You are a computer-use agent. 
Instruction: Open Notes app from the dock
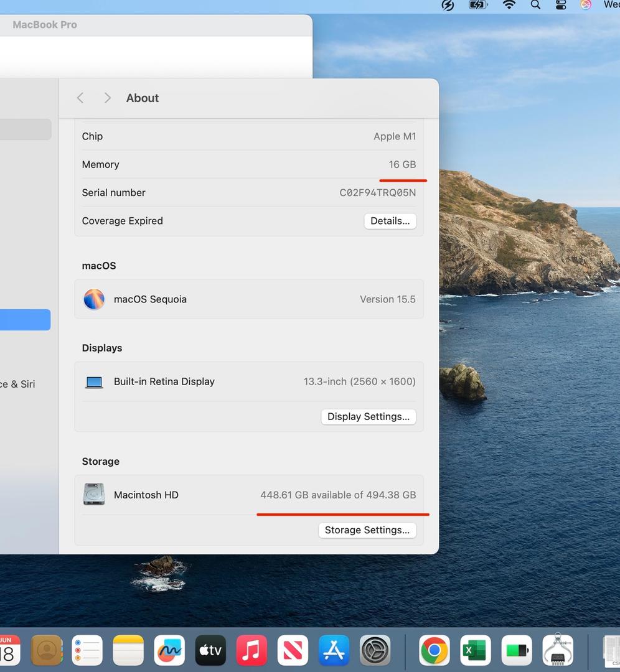pyautogui.click(x=128, y=651)
